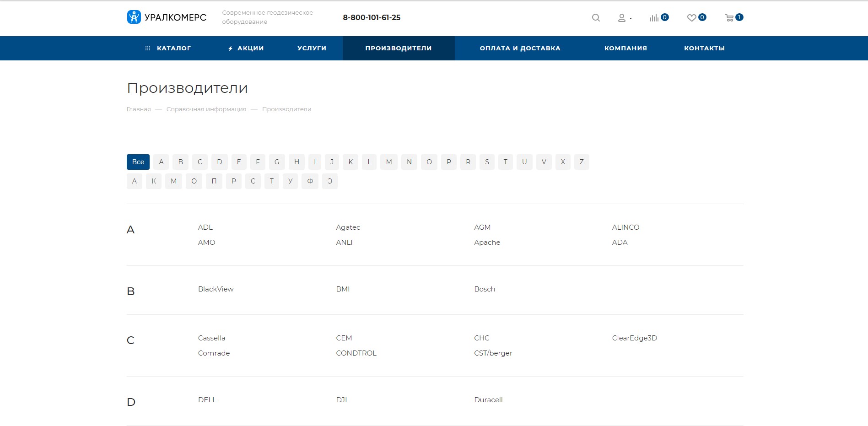Filter manufacturers by letter S
The width and height of the screenshot is (868, 426).
(487, 162)
